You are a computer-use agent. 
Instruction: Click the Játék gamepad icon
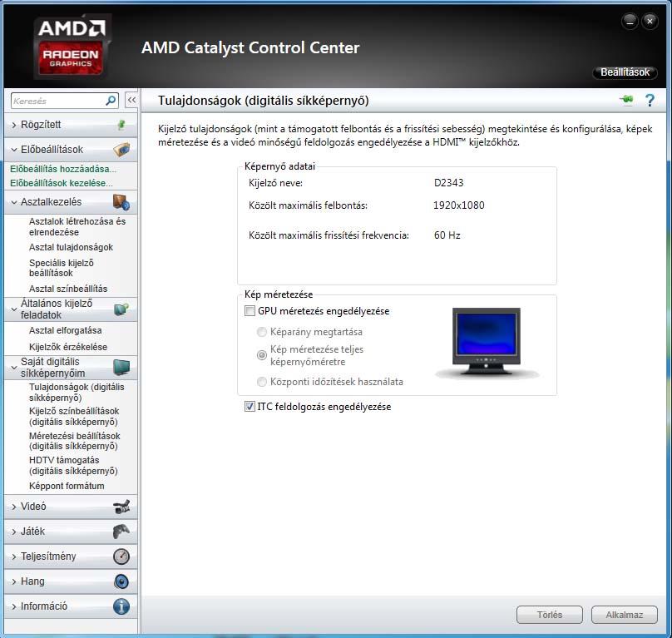click(x=121, y=532)
